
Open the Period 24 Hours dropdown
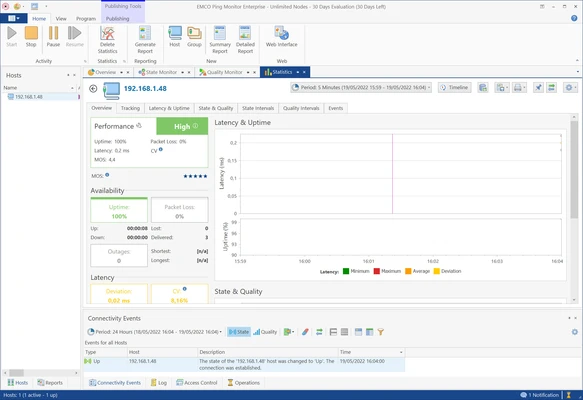click(x=155, y=332)
